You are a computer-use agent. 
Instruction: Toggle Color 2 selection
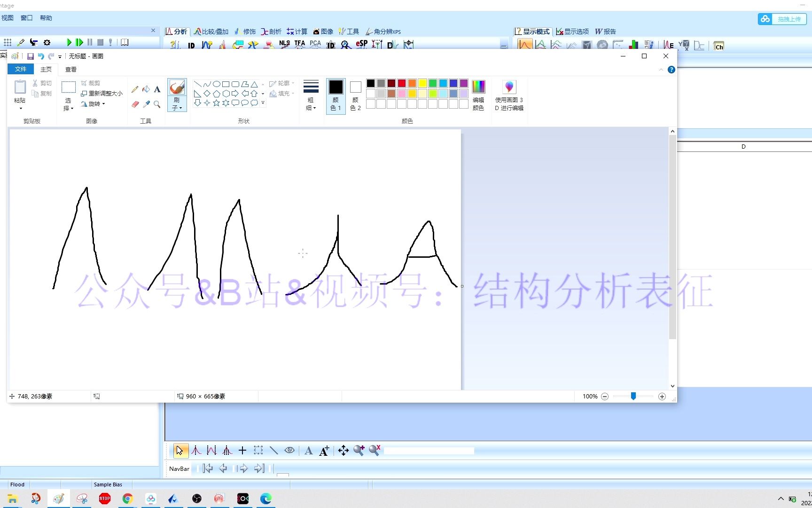pos(356,96)
